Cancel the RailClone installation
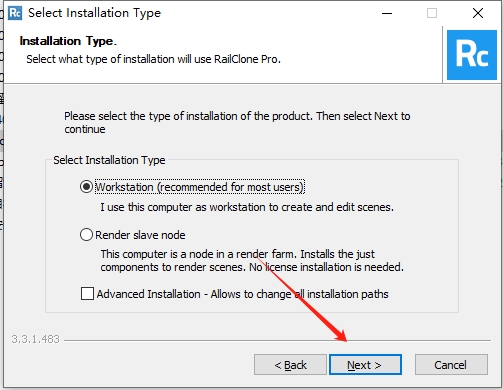This screenshot has height=390, width=503. click(451, 365)
